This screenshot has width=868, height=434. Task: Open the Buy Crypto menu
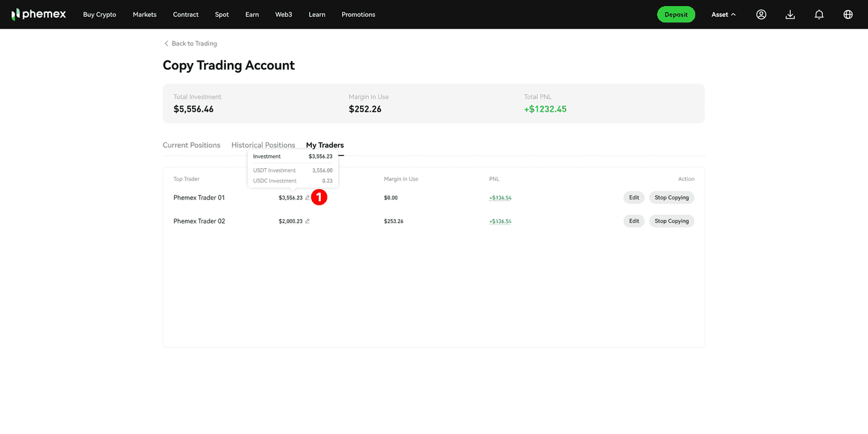[100, 14]
